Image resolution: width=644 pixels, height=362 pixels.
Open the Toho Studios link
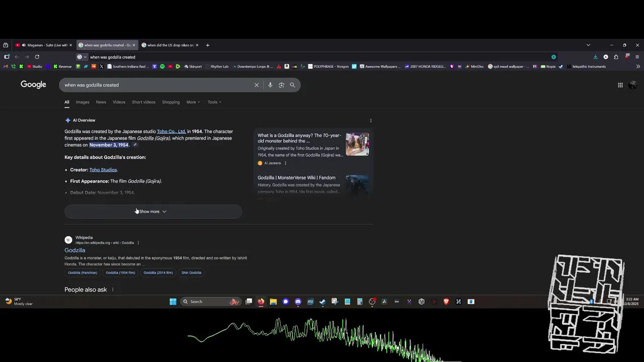tap(103, 170)
